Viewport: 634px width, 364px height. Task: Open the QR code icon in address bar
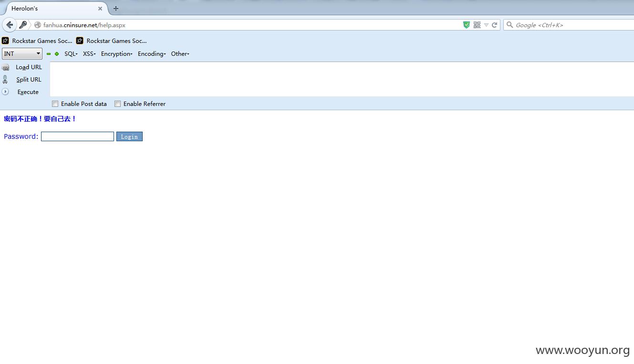click(x=477, y=25)
